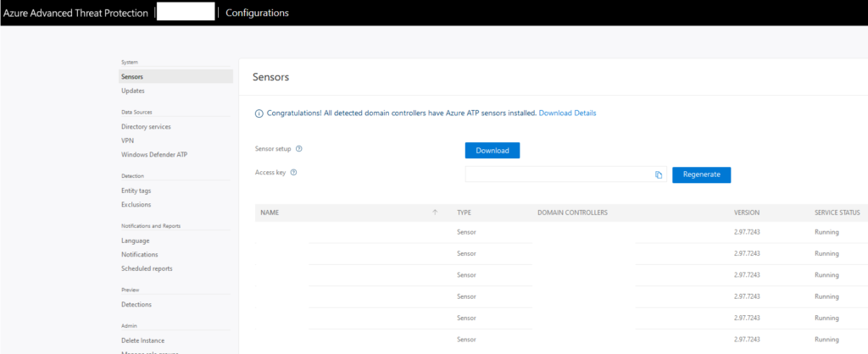Open Entity tags under Detection
Screen dimensions: 868x354
point(136,191)
